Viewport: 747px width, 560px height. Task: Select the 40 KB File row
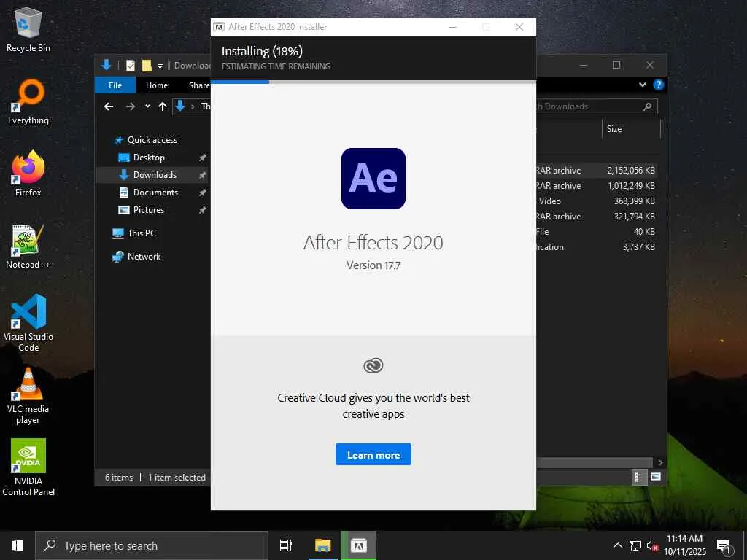click(x=597, y=231)
